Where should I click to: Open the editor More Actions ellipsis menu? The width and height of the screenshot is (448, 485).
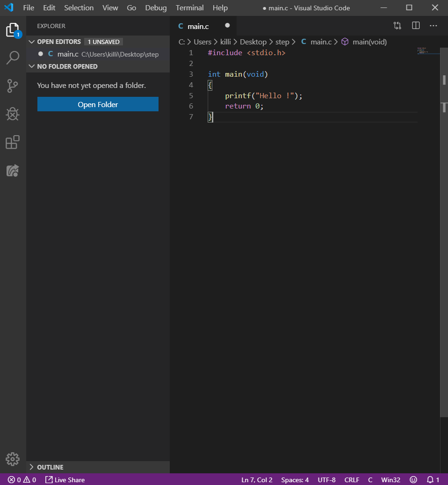tap(434, 26)
